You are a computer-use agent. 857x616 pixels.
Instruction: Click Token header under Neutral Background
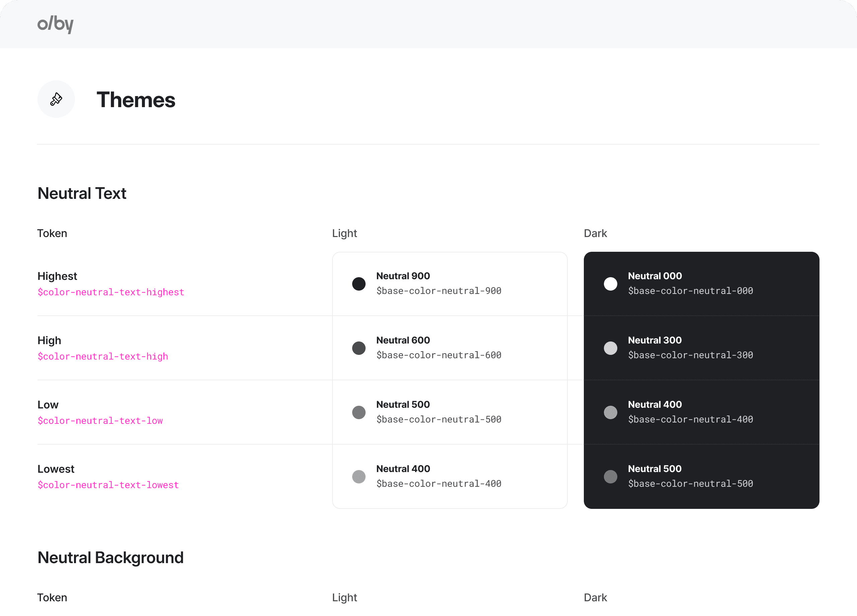tap(52, 598)
